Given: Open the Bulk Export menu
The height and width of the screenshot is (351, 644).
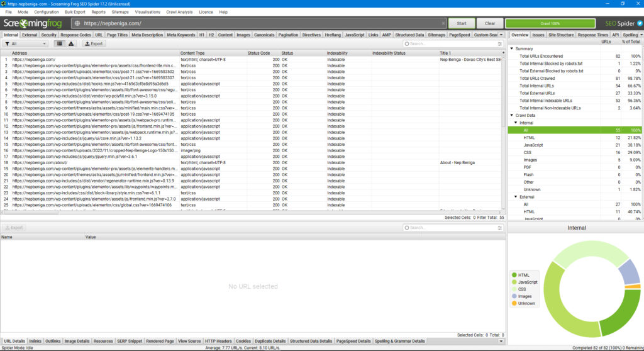Looking at the screenshot, I should coord(75,12).
